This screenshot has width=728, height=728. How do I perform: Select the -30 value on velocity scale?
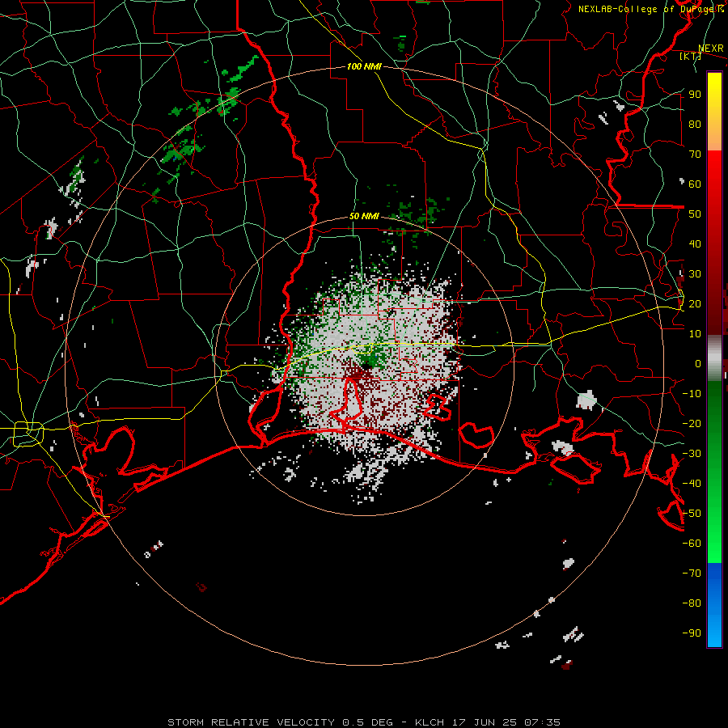click(692, 454)
